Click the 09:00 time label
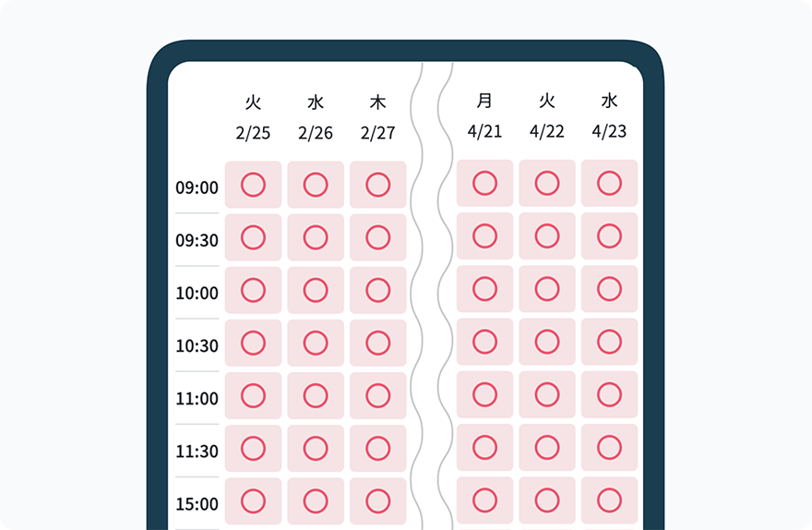This screenshot has height=530, width=812. [197, 187]
